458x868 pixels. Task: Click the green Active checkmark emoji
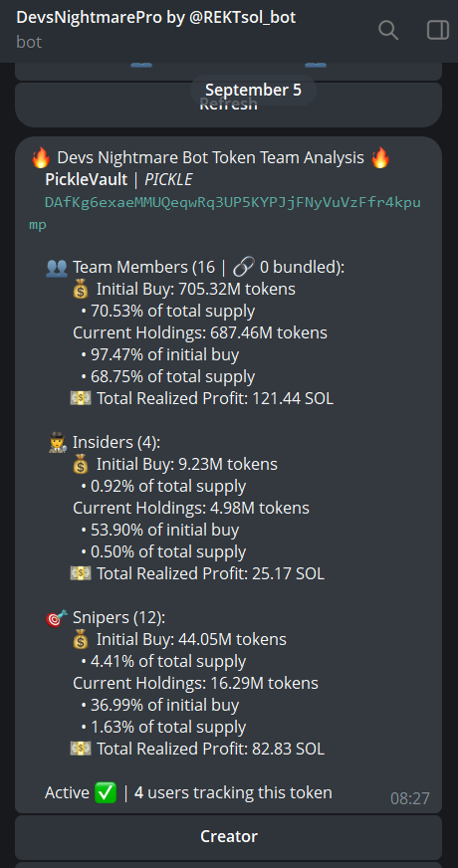pos(106,792)
